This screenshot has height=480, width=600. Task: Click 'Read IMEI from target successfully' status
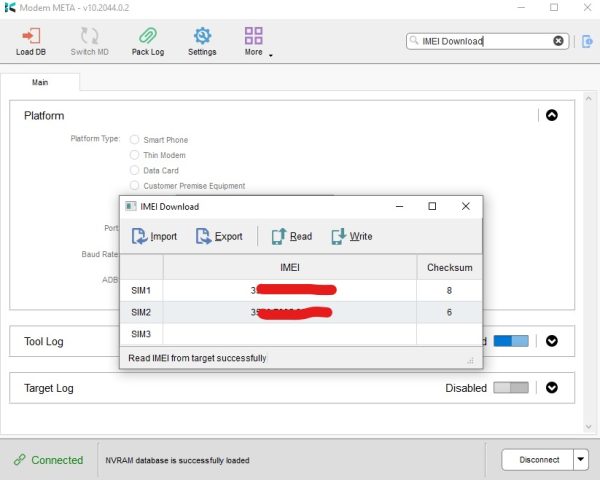tap(197, 358)
